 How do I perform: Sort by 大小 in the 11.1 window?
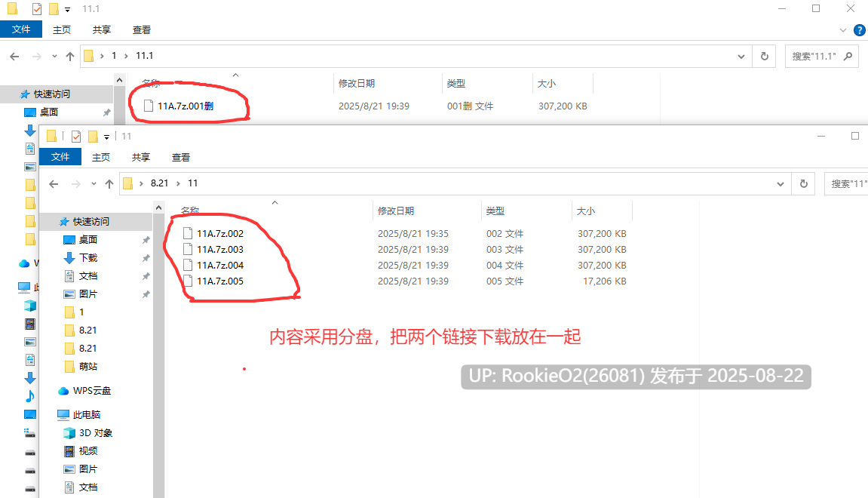click(x=547, y=83)
